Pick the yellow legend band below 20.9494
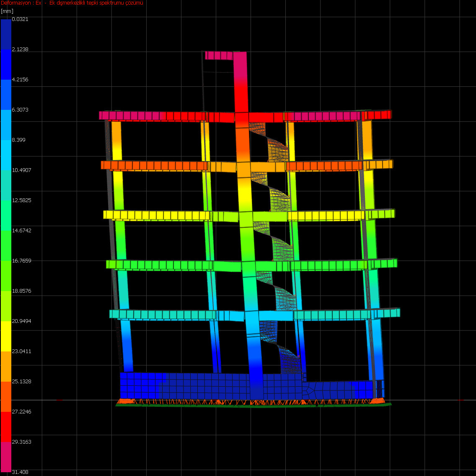 tap(6, 336)
